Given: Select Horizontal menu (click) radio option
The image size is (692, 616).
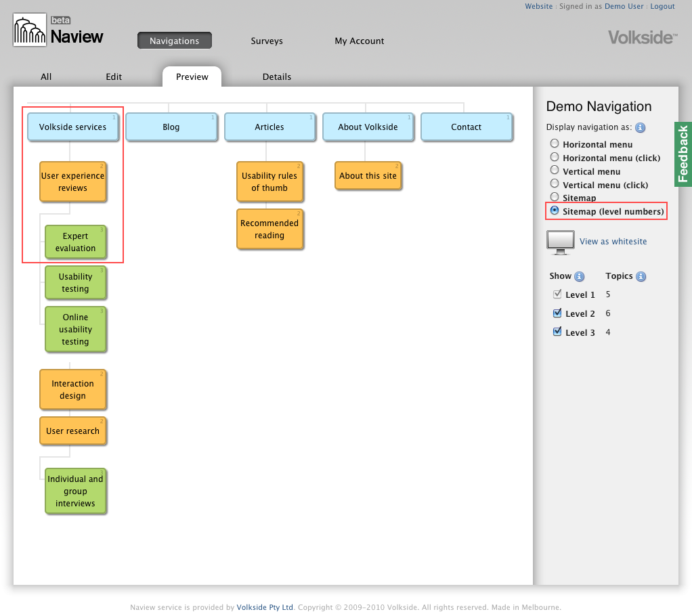Looking at the screenshot, I should (555, 157).
